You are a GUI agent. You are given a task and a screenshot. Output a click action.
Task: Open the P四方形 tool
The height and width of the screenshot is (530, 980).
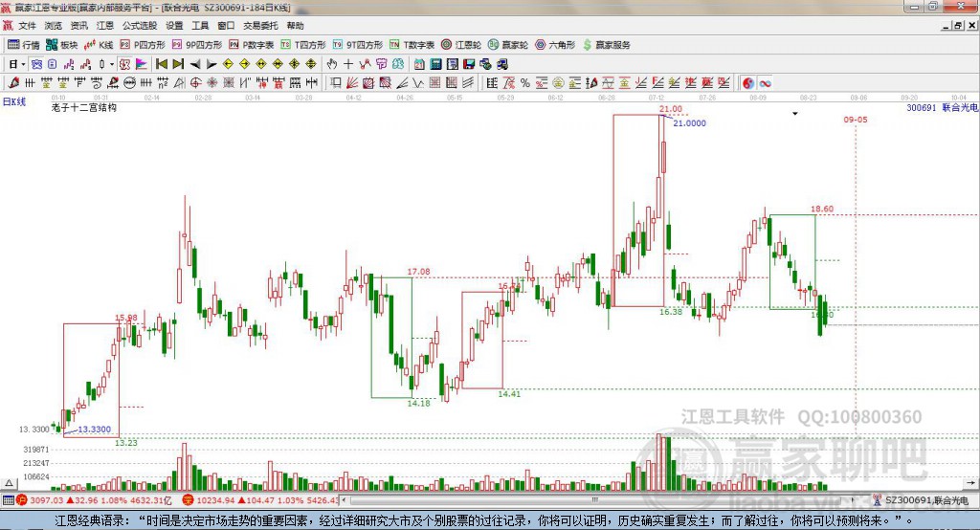coord(143,45)
